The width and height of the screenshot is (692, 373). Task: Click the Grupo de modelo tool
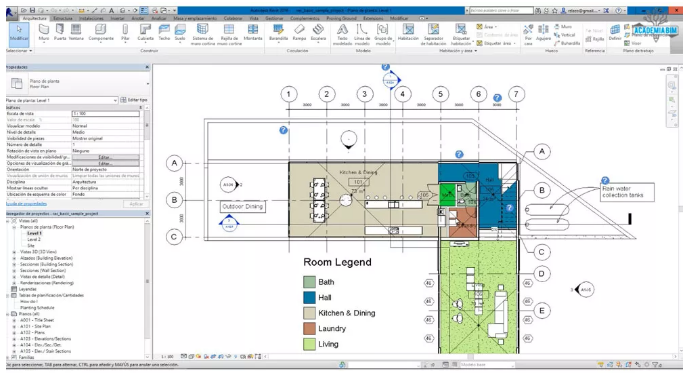click(383, 34)
